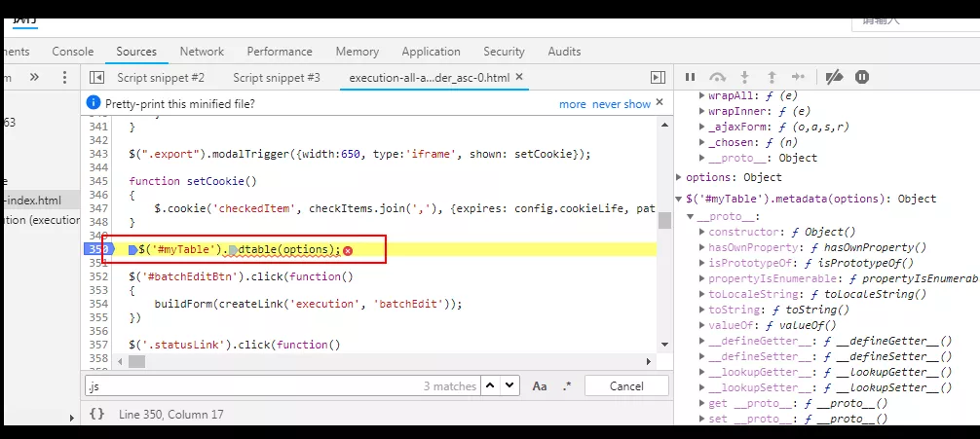
Task: Click Cancel in the search bar
Action: click(626, 386)
